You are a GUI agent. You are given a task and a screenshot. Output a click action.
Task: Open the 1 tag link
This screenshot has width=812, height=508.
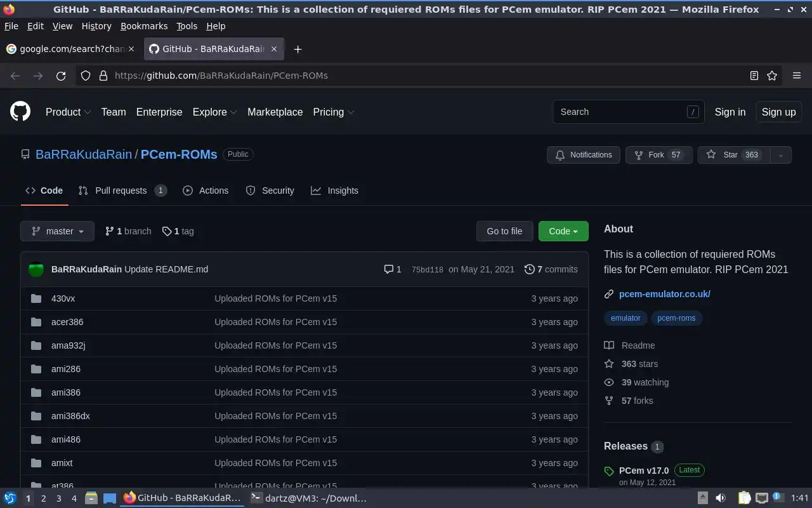pyautogui.click(x=178, y=231)
